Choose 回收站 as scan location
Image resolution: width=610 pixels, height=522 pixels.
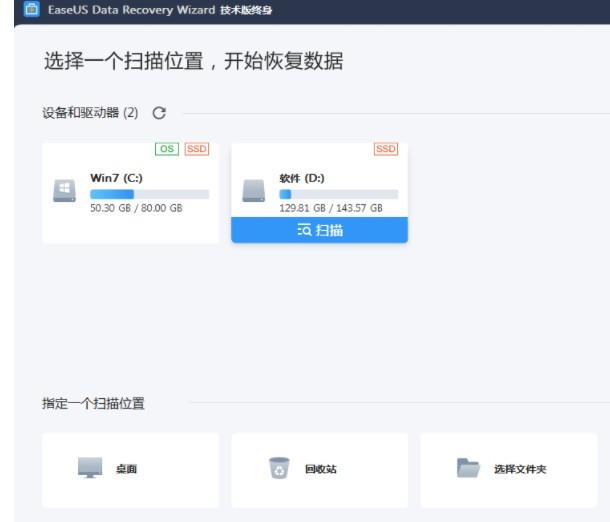(319, 470)
